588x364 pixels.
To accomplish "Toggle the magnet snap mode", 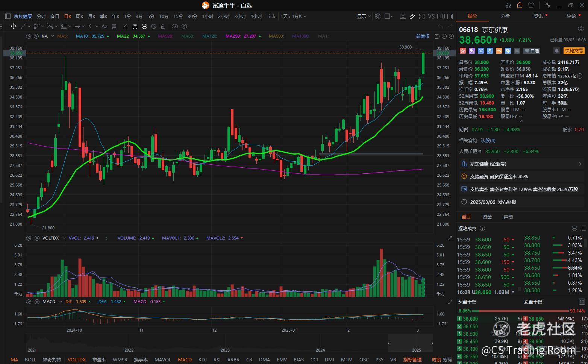I will coord(135,26).
